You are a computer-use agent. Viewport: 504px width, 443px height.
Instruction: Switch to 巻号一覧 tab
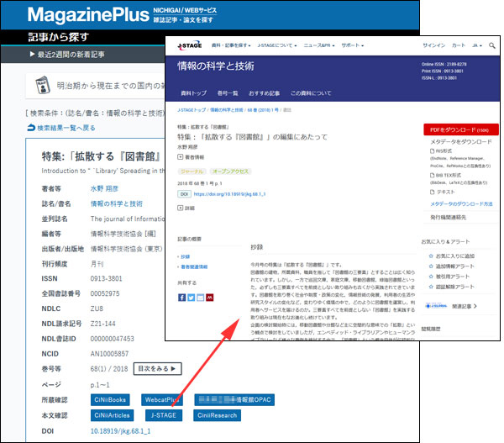227,92
